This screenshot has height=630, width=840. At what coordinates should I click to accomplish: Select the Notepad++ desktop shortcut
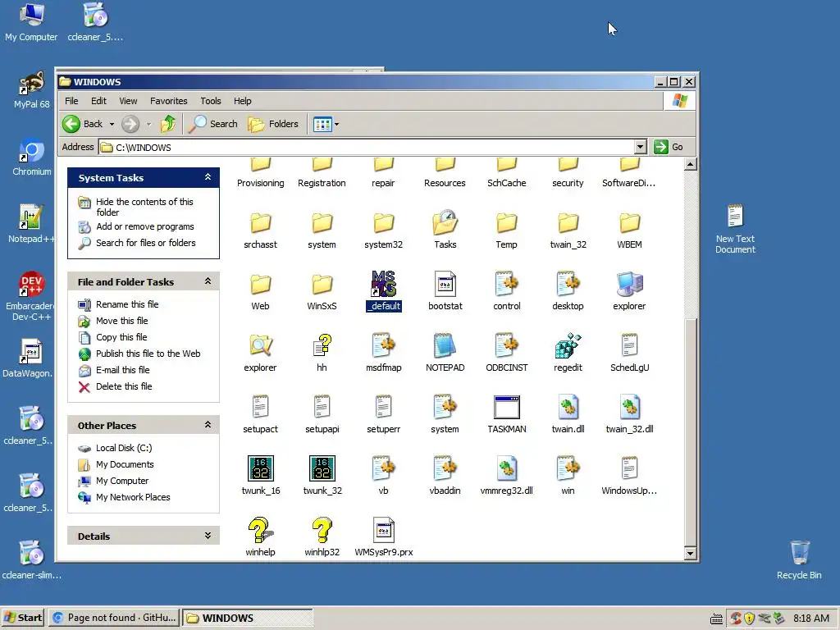pos(31,224)
